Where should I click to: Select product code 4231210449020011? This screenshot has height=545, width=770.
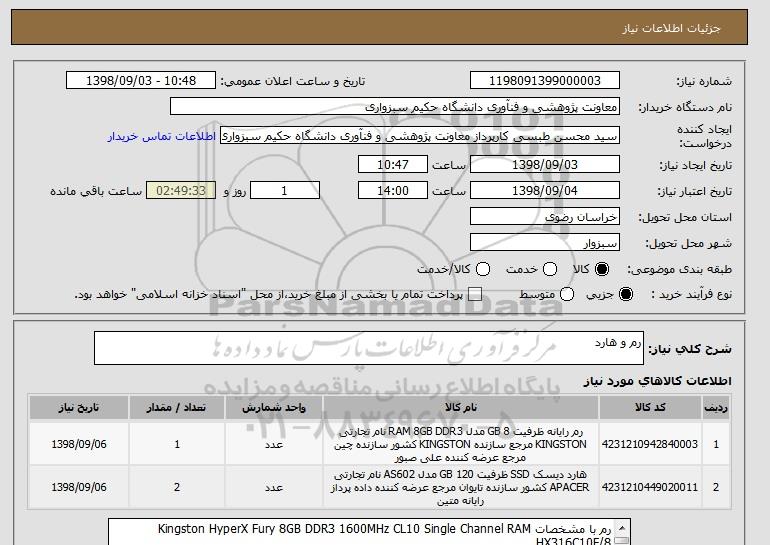pos(650,487)
